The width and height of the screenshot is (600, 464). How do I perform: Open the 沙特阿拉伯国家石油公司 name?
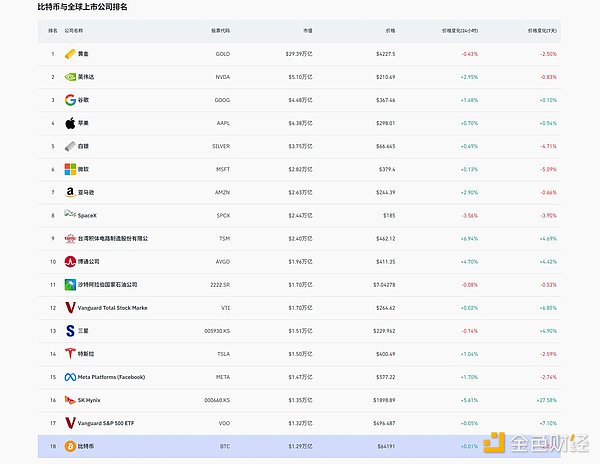108,285
